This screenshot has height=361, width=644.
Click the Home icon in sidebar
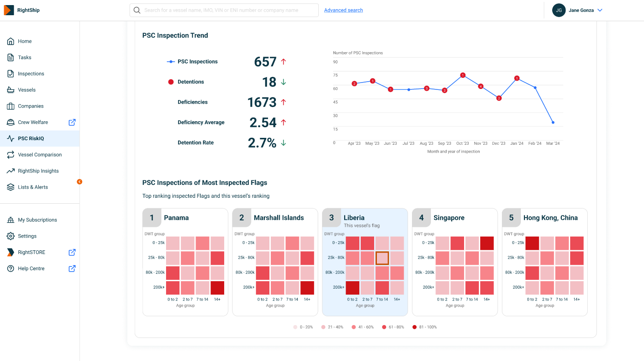coord(11,41)
